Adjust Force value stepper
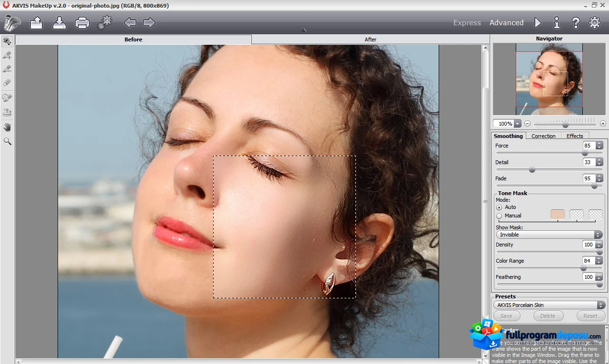Screen dimensions: 609x364 pos(599,146)
